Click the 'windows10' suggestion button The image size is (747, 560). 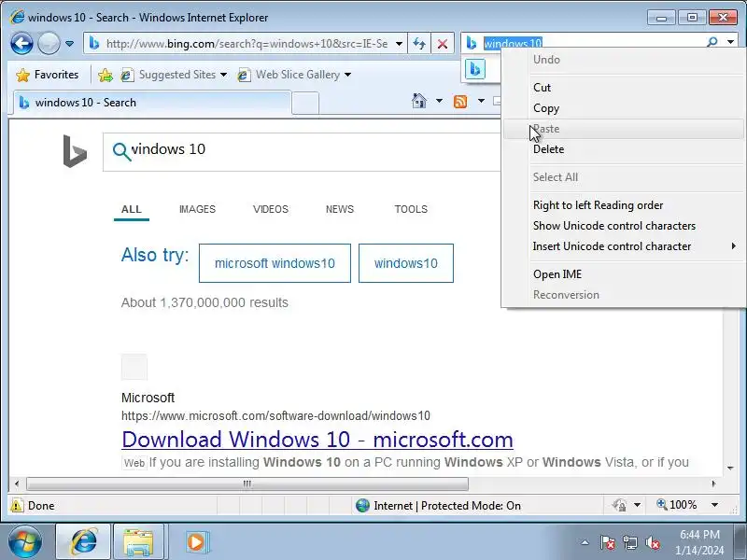406,263
